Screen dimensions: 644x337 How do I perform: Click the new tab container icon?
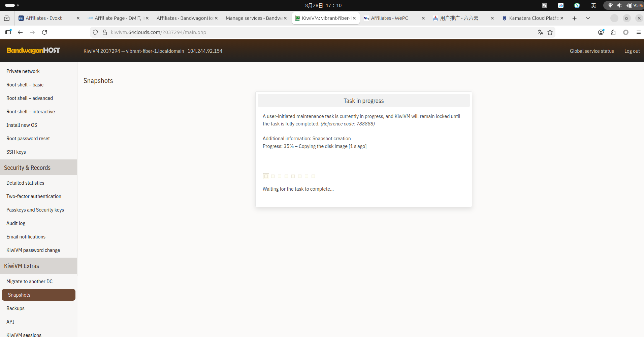8,32
